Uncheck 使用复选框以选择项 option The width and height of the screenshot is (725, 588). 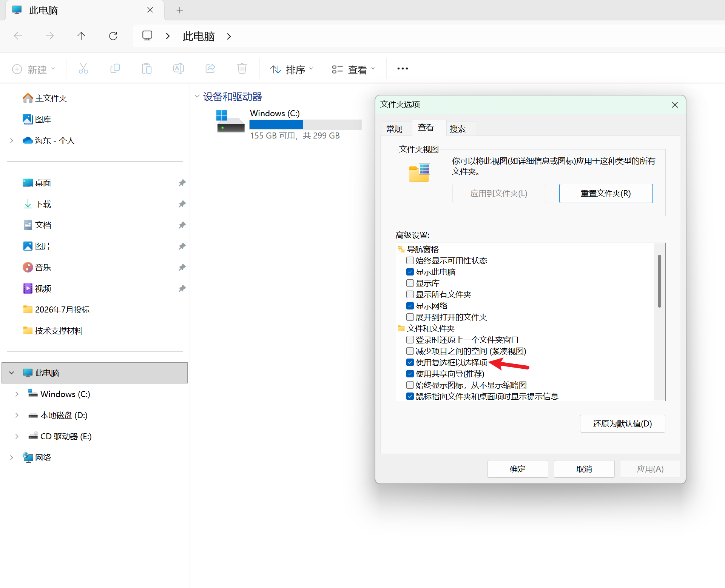[410, 363]
